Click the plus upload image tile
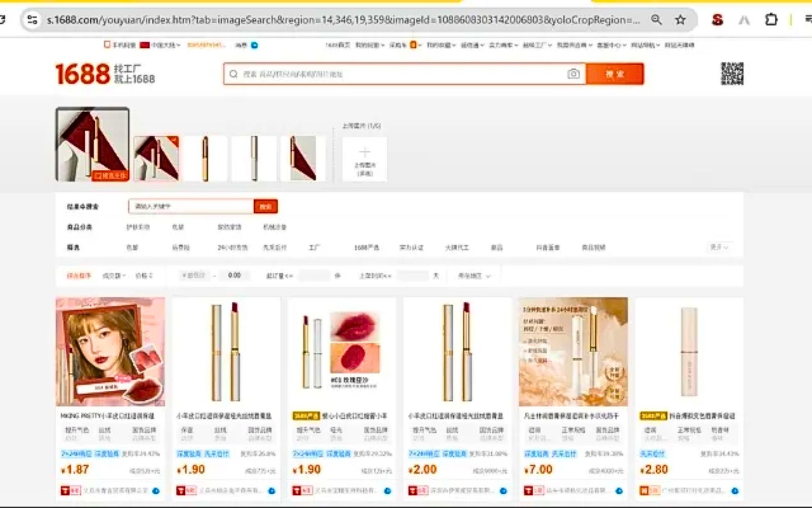 click(364, 160)
